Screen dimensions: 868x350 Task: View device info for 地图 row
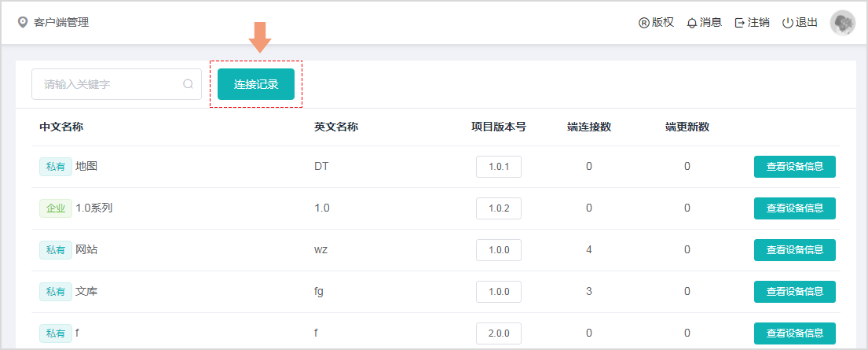click(794, 167)
